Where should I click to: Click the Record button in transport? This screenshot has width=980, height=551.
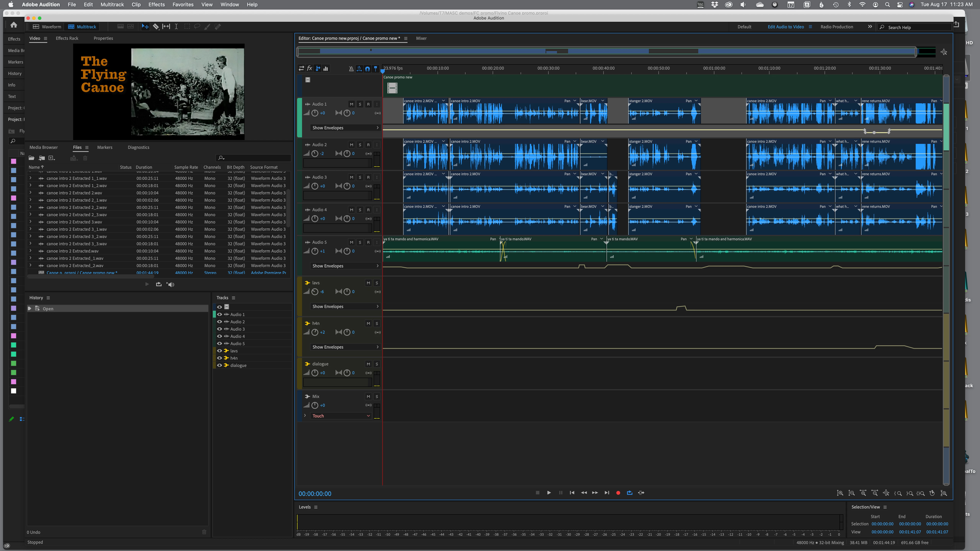pyautogui.click(x=618, y=493)
